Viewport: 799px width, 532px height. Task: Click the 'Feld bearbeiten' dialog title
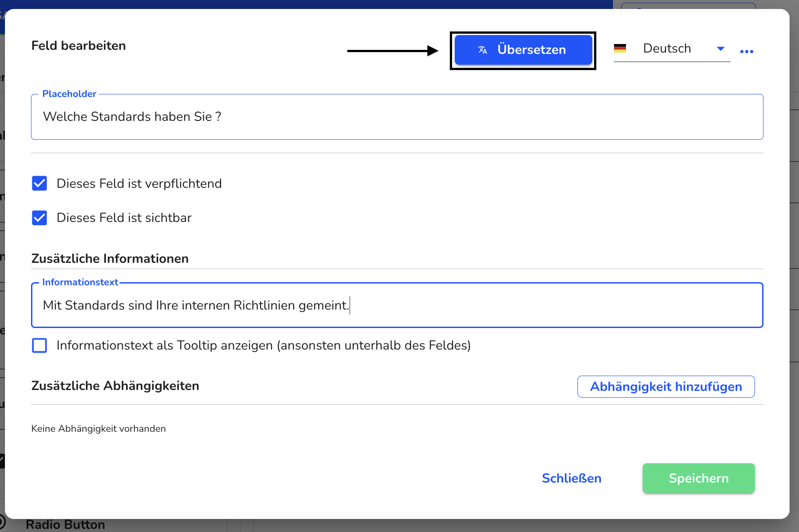(79, 46)
